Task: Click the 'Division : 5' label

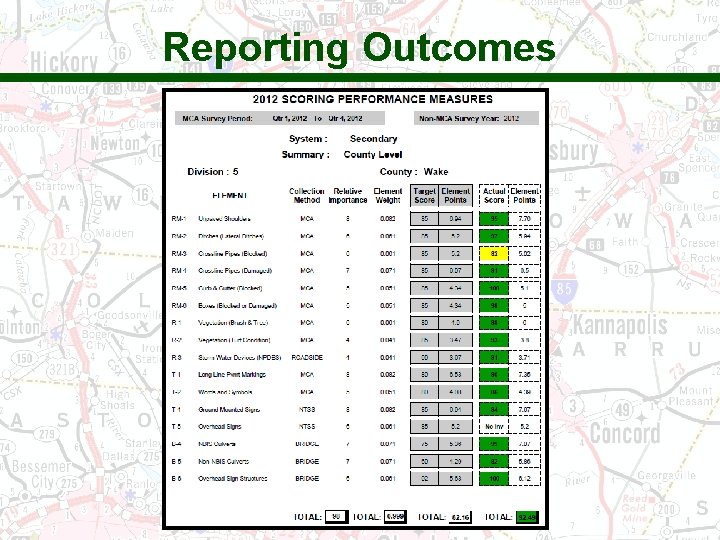Action: click(213, 172)
